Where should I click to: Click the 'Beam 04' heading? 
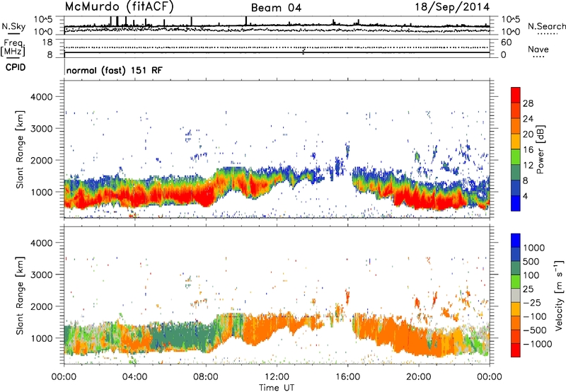(x=276, y=8)
